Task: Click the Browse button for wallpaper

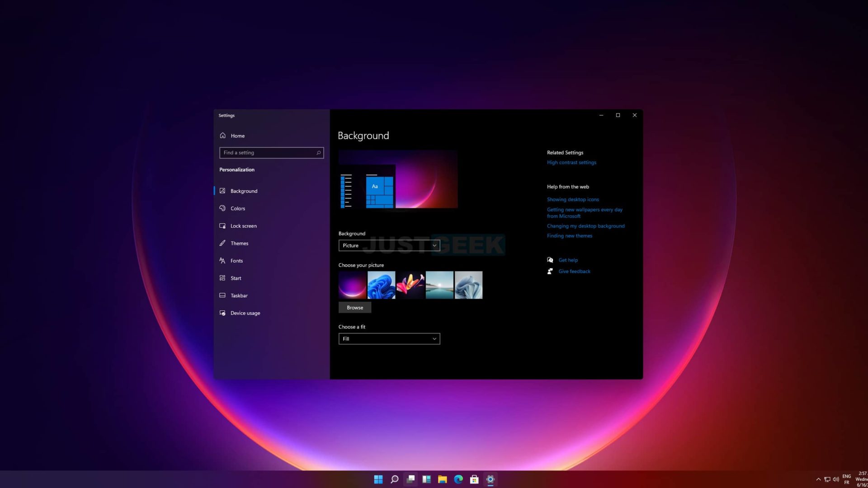Action: [355, 307]
